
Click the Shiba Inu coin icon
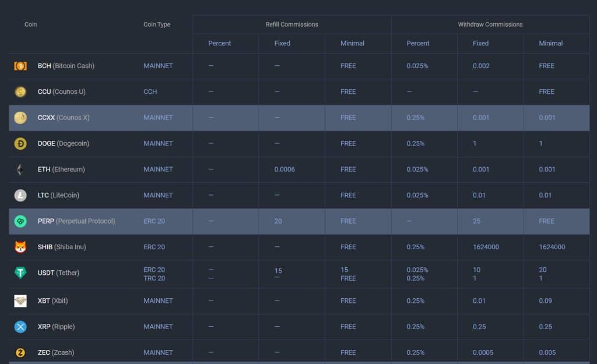(20, 246)
